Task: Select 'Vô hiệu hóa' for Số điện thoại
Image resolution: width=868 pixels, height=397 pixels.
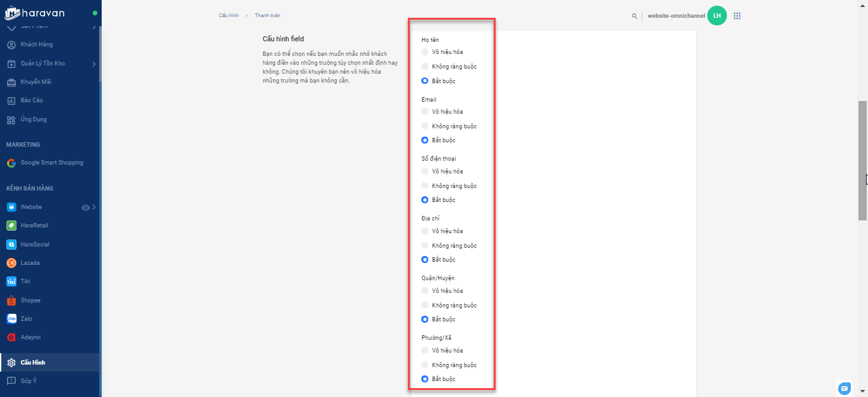Action: coord(425,172)
